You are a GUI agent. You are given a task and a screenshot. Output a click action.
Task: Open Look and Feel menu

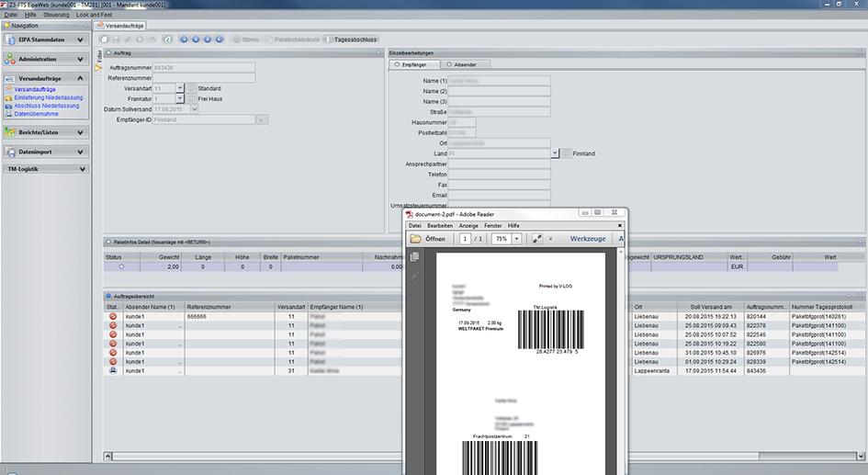tap(94, 15)
